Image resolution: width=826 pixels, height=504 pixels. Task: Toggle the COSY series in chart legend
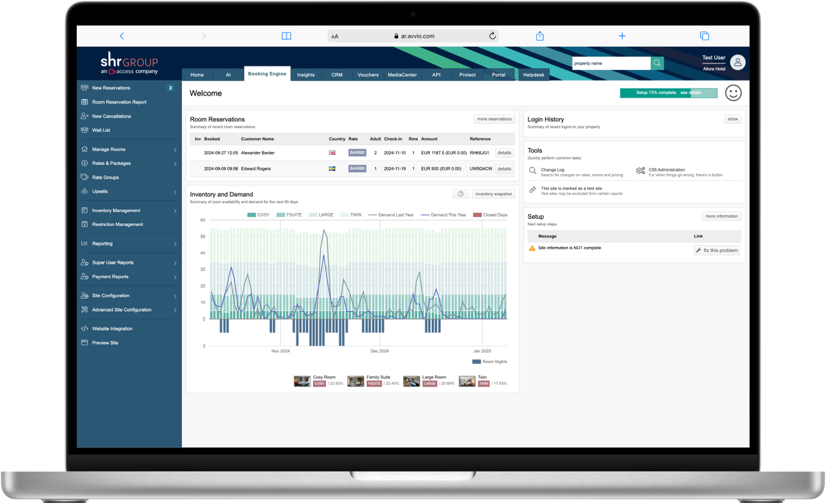tap(258, 215)
